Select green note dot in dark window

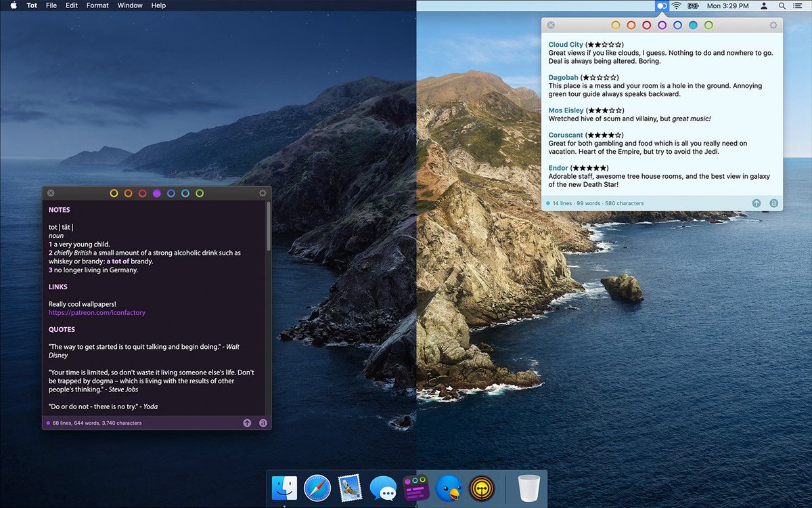point(200,193)
